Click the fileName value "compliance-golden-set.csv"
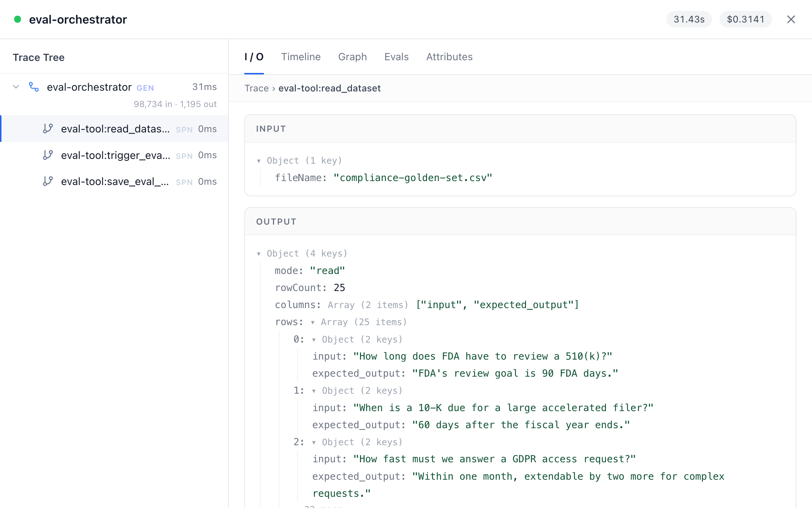 click(x=413, y=178)
